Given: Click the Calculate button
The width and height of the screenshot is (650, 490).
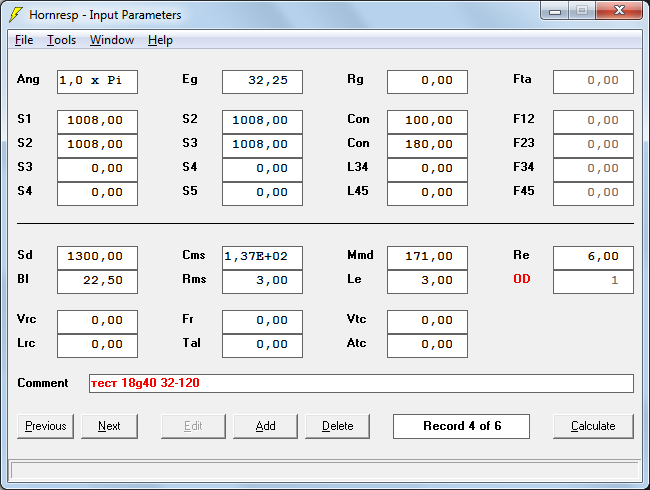Looking at the screenshot, I should (x=593, y=426).
